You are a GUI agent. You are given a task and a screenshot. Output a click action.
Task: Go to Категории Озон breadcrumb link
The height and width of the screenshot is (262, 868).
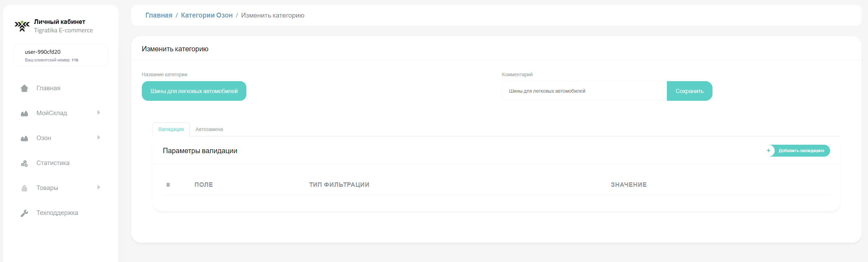click(207, 15)
